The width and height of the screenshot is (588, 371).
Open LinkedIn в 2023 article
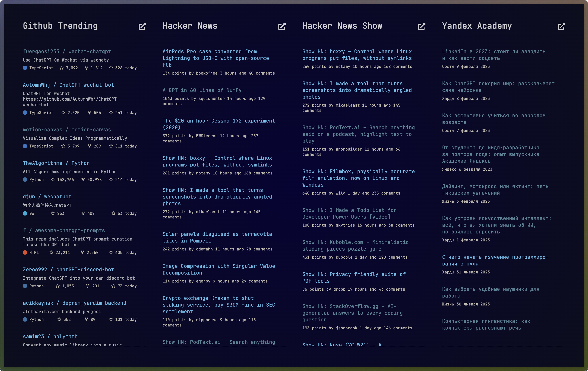coord(494,55)
